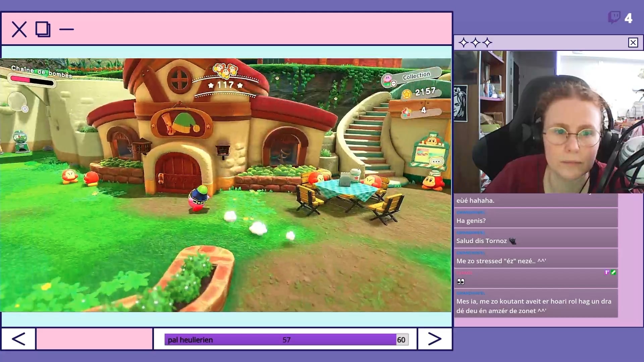Click the right arrow button in the bottom bar

[x=435, y=339]
